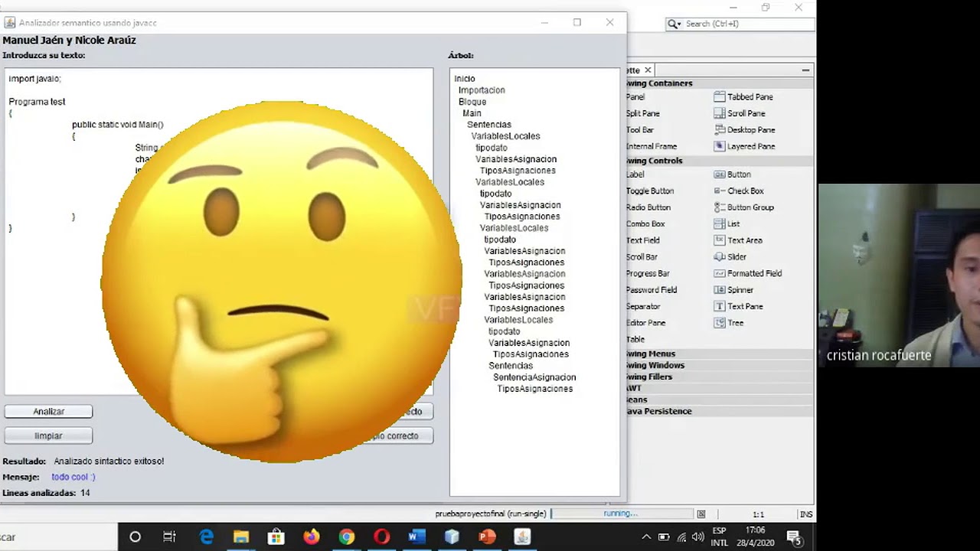Pick the Button component from Swing Controls

[732, 174]
